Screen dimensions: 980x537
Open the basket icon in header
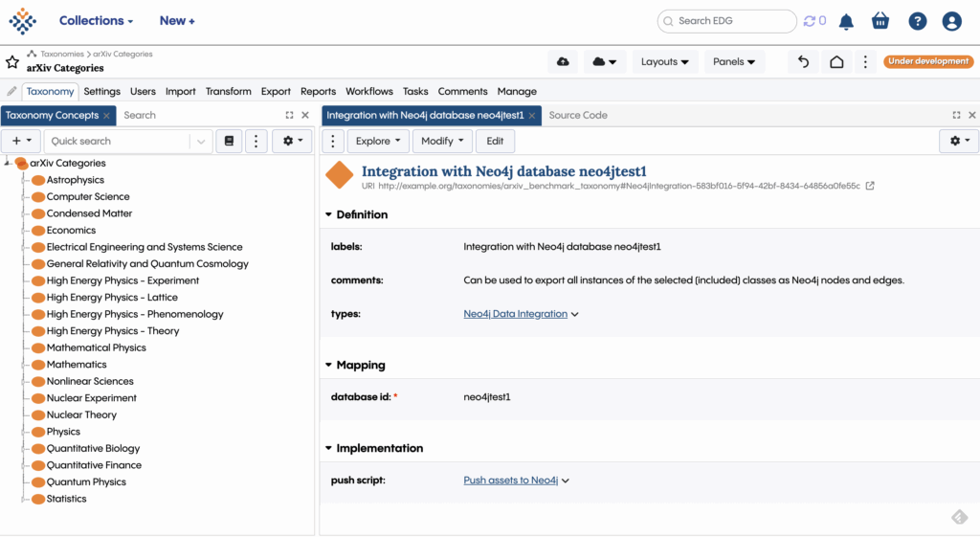(x=880, y=21)
